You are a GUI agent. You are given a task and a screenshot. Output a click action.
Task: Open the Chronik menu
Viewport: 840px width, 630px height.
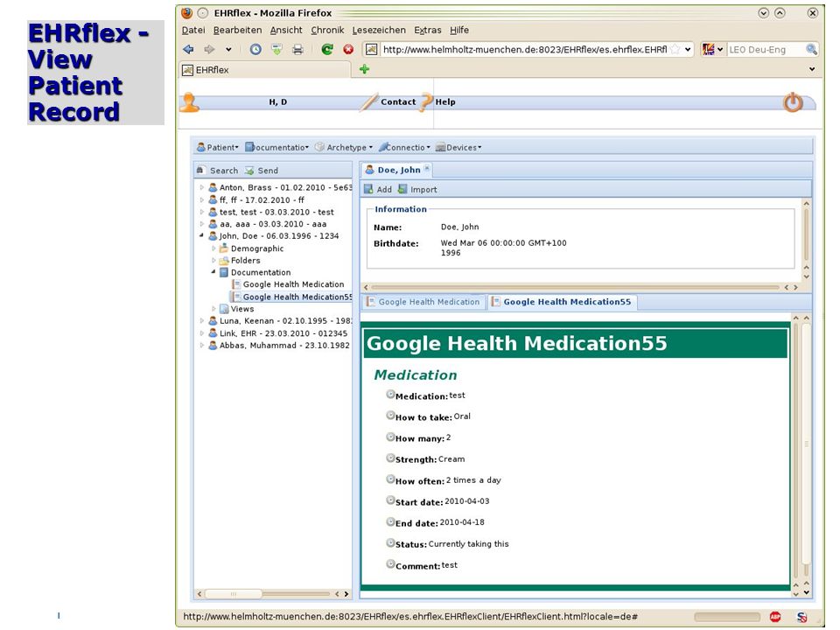tap(327, 30)
